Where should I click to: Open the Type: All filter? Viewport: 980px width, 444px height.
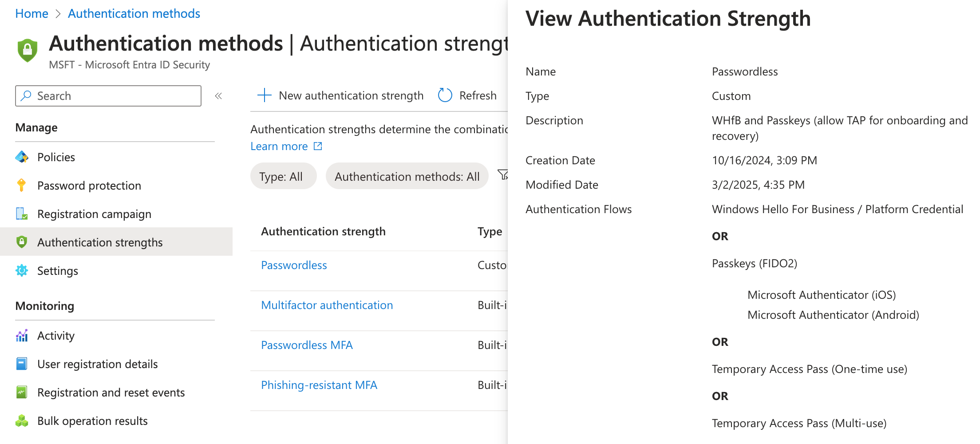tap(284, 176)
